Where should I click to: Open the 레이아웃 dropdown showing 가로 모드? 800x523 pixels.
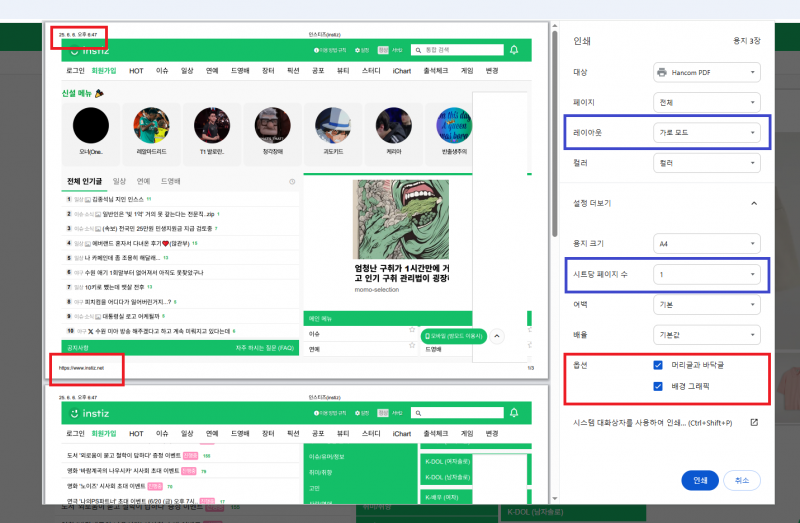click(x=707, y=133)
